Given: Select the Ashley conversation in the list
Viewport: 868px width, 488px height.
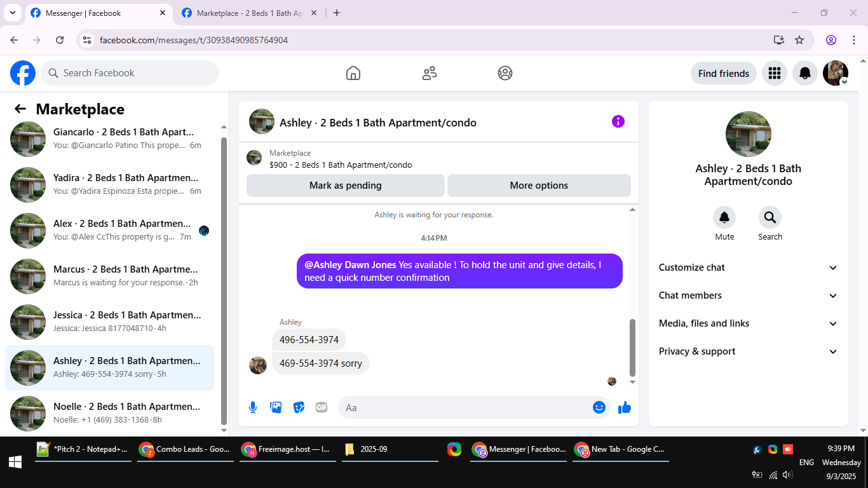Looking at the screenshot, I should coord(110,368).
